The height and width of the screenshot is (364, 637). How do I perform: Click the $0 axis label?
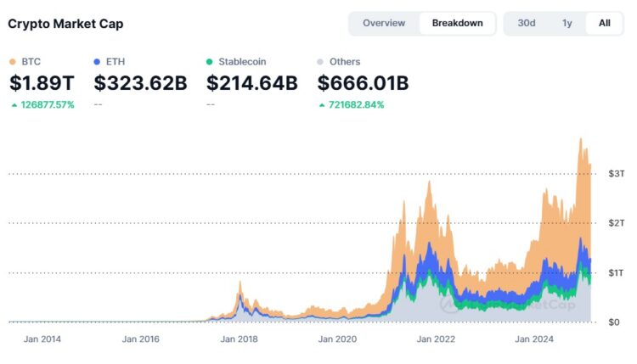[614, 322]
